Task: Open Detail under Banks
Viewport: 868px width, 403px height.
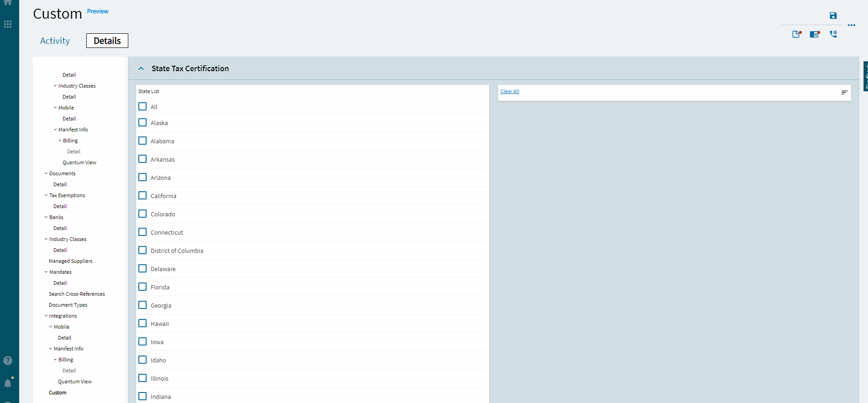Action: coord(60,228)
